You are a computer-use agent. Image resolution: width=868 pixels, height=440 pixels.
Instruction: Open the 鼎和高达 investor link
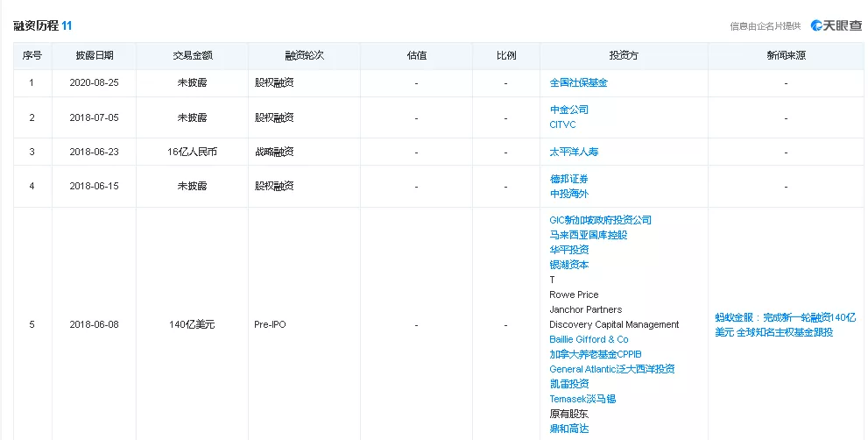point(568,429)
